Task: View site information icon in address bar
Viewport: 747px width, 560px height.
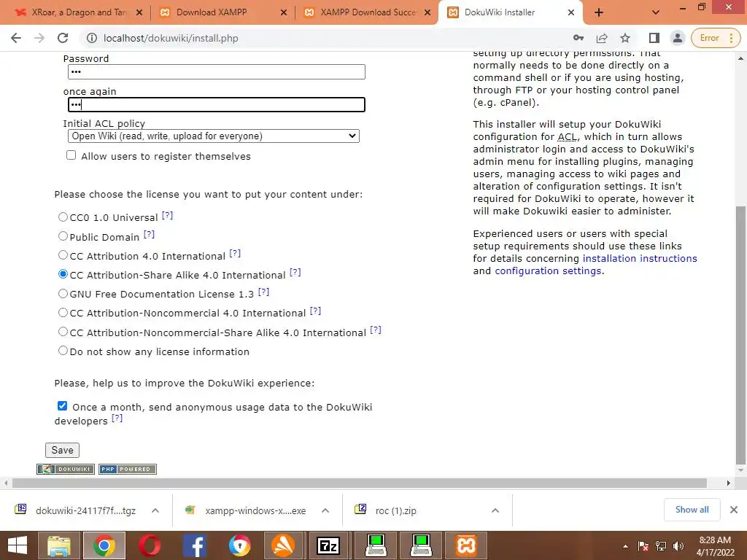Action: 91,38
